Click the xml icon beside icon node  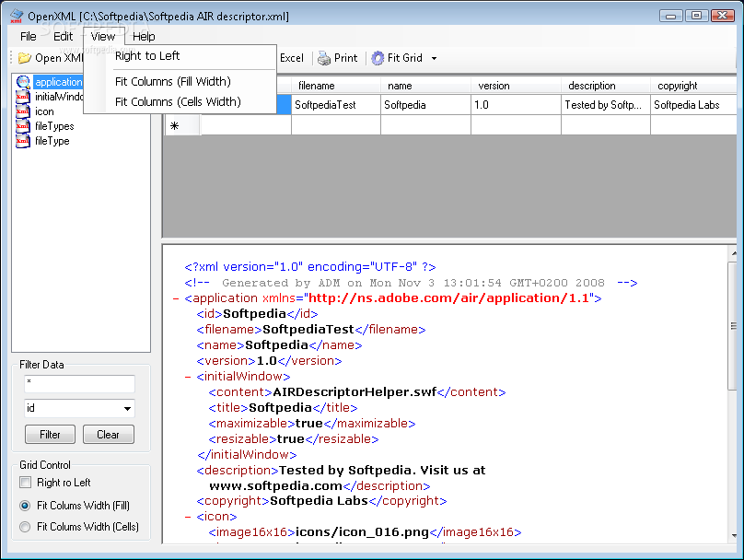point(23,111)
